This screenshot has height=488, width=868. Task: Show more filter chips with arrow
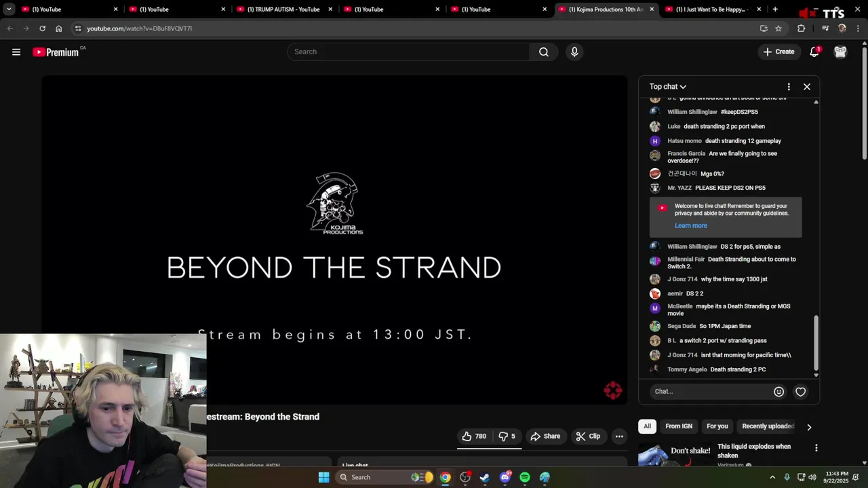(x=809, y=427)
